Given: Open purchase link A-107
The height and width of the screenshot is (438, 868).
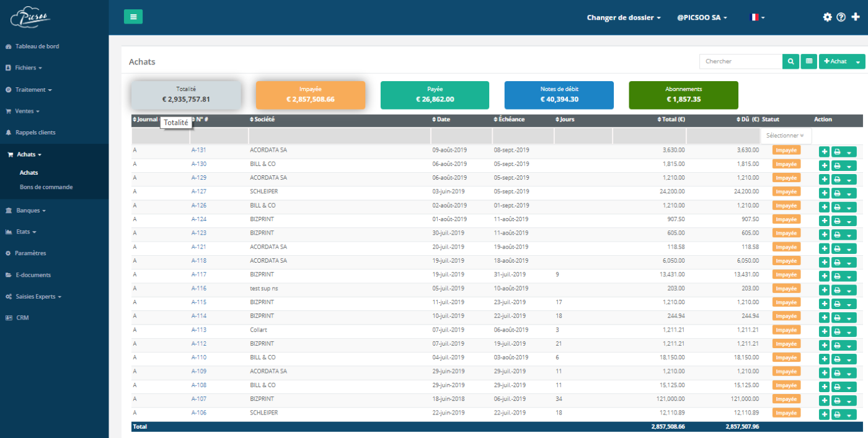Looking at the screenshot, I should pos(199,399).
